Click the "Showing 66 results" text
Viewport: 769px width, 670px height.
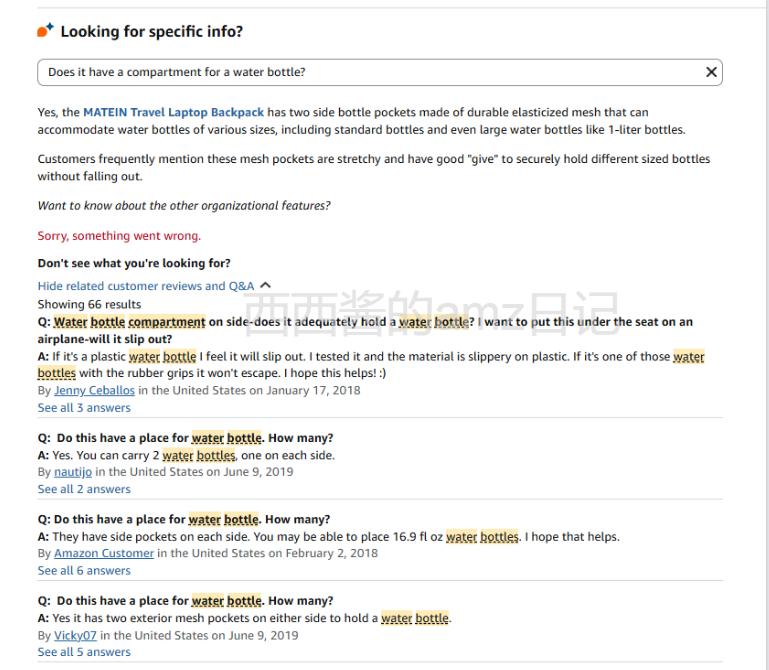[89, 304]
